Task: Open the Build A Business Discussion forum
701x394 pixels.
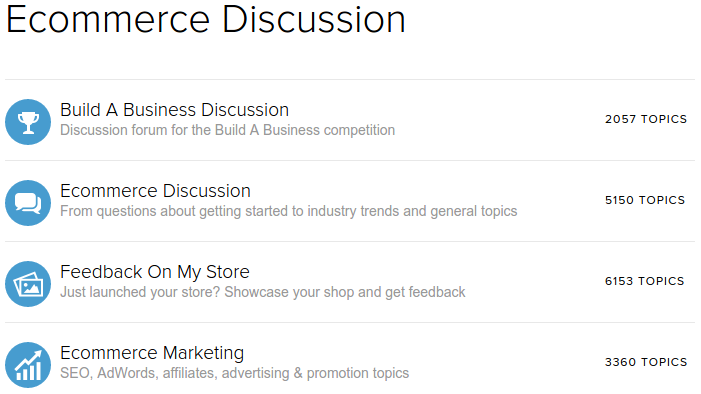Action: [174, 110]
